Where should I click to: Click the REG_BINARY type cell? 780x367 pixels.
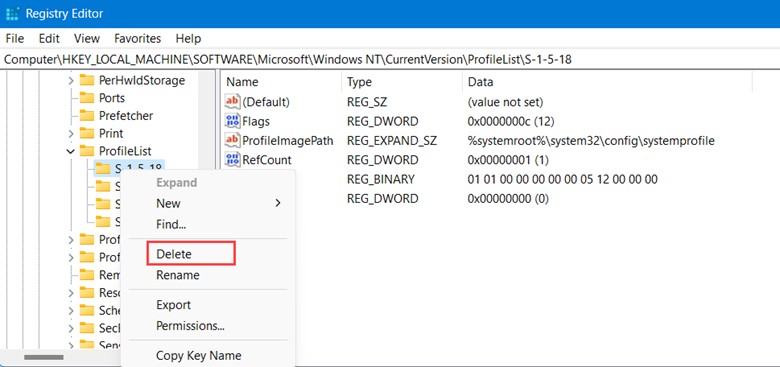tap(381, 179)
